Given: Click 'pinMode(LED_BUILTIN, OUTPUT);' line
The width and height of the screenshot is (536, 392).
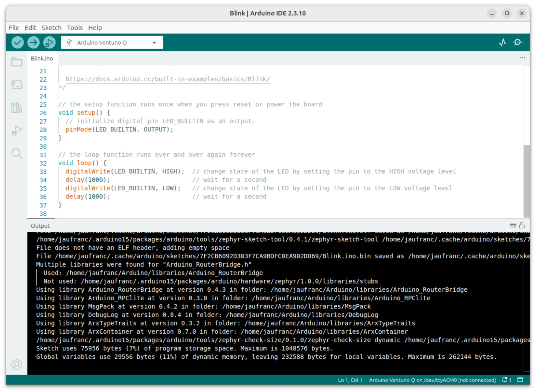Looking at the screenshot, I should click(119, 129).
